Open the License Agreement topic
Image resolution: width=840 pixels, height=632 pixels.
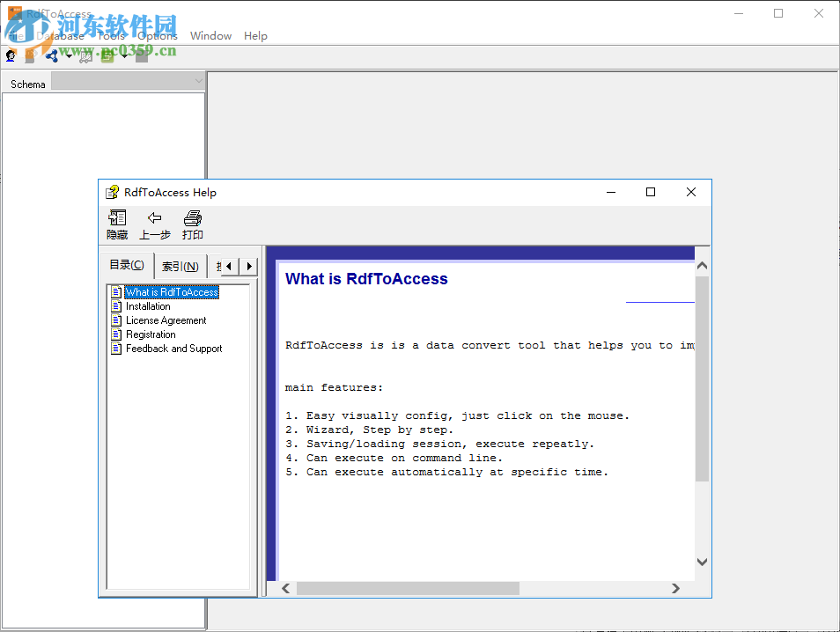[x=164, y=320]
